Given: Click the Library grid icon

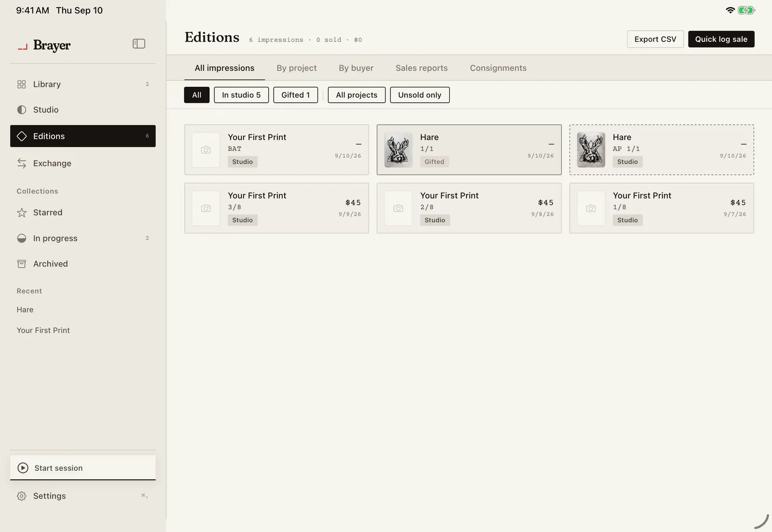Looking at the screenshot, I should click(21, 84).
